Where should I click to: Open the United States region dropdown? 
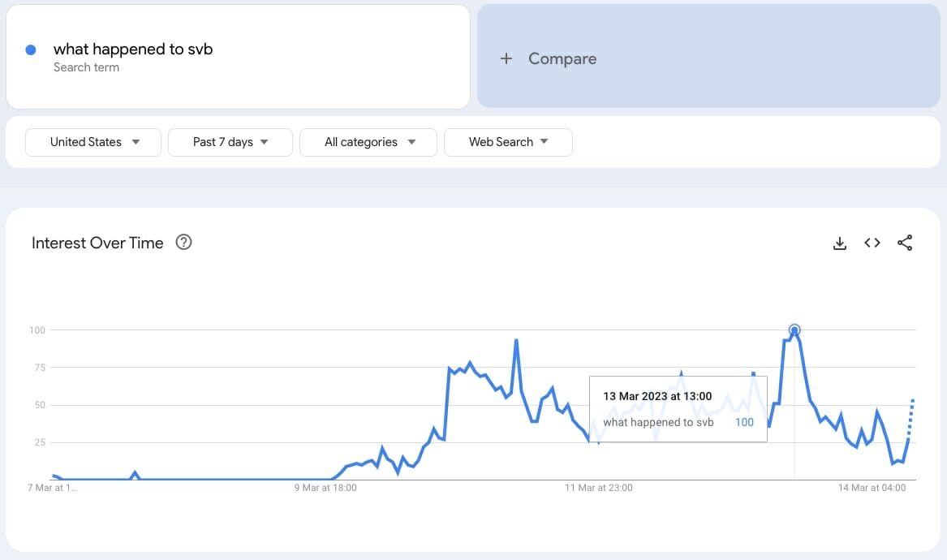94,142
